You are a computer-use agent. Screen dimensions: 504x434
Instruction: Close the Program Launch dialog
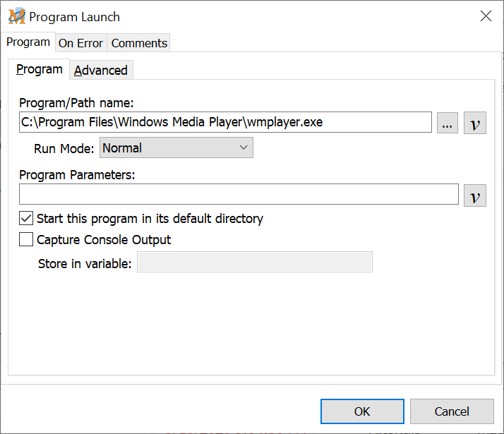[x=486, y=16]
